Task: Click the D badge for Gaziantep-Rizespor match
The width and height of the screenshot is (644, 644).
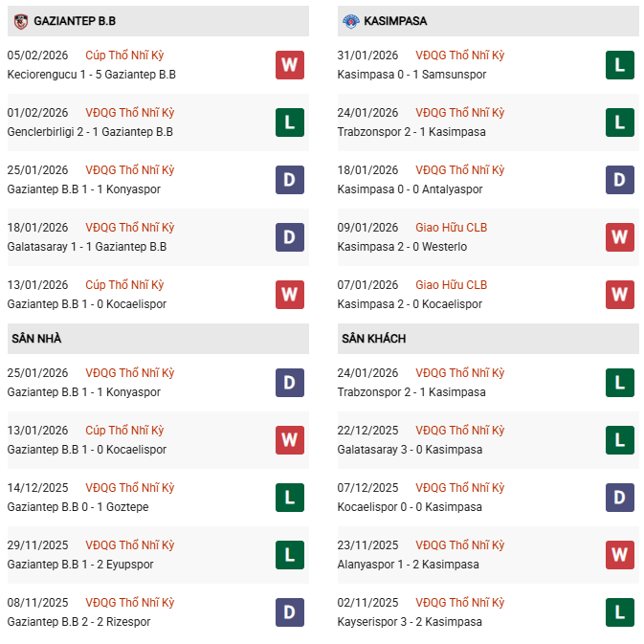Action: 290,612
